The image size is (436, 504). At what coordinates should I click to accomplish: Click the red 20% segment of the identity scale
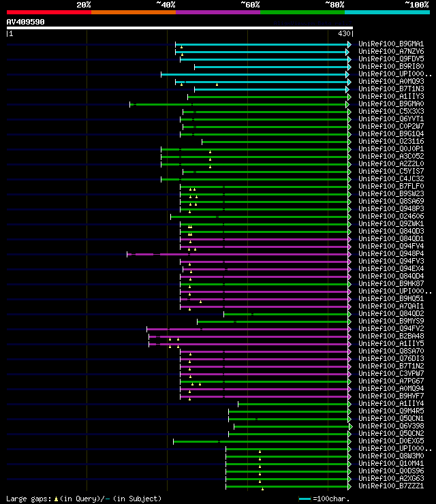coord(49,12)
